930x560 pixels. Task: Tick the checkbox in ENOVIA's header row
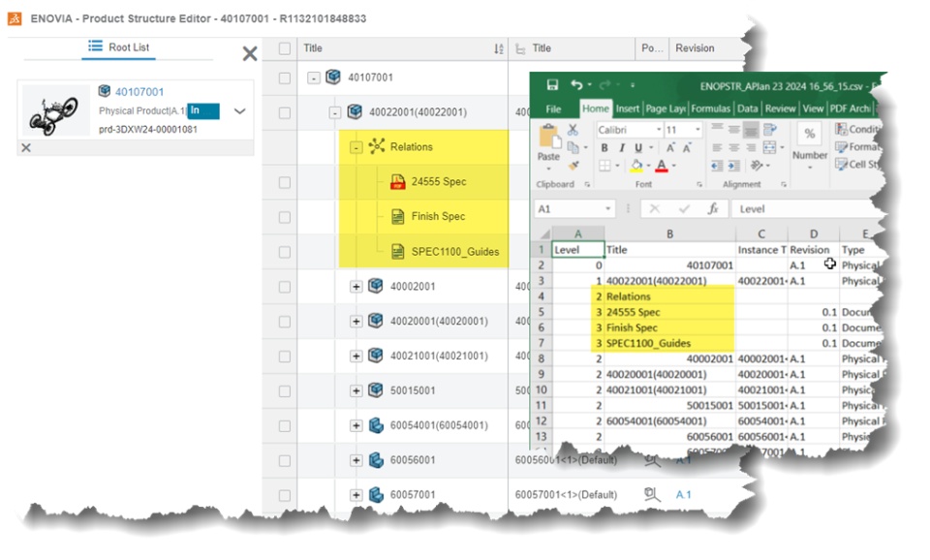coord(285,48)
